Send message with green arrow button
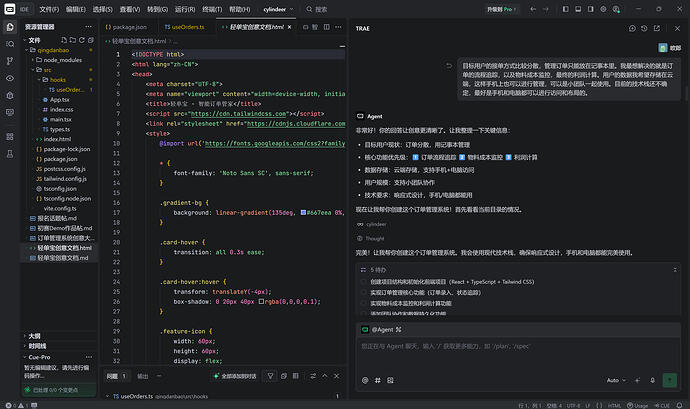Screen dimensions: 690x409 [x=670, y=380]
